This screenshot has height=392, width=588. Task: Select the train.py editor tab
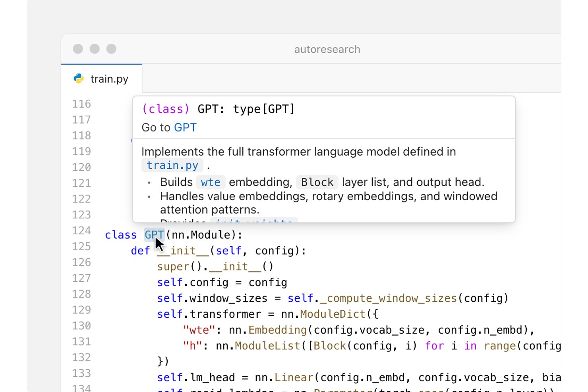point(101,79)
